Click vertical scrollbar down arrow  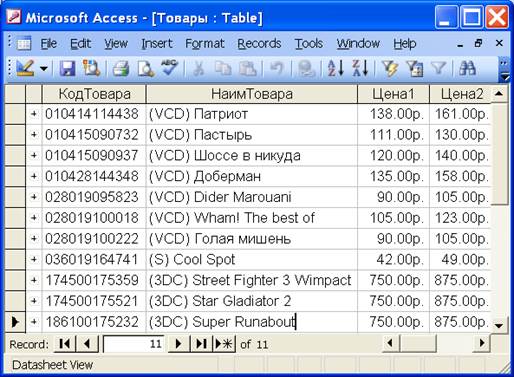pyautogui.click(x=499, y=325)
